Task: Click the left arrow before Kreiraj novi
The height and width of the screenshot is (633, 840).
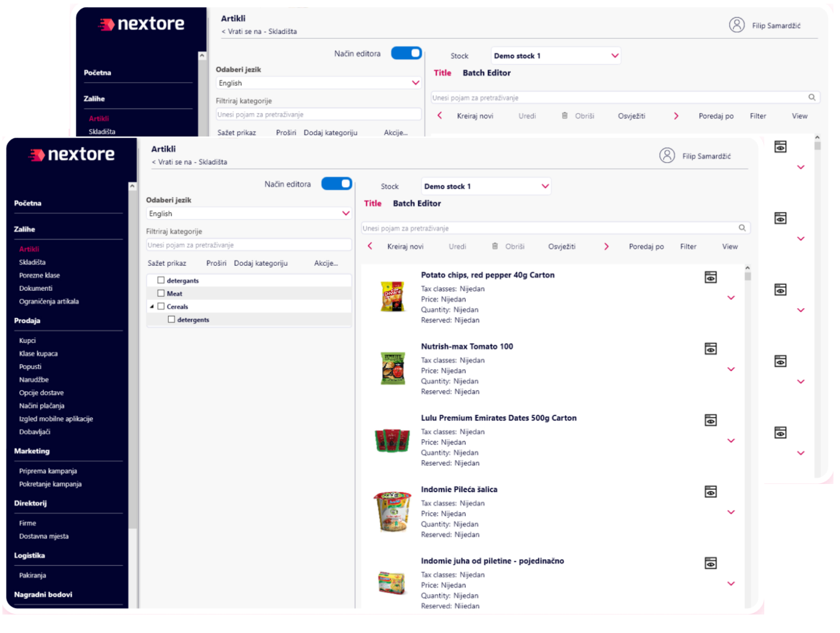Action: pos(370,246)
